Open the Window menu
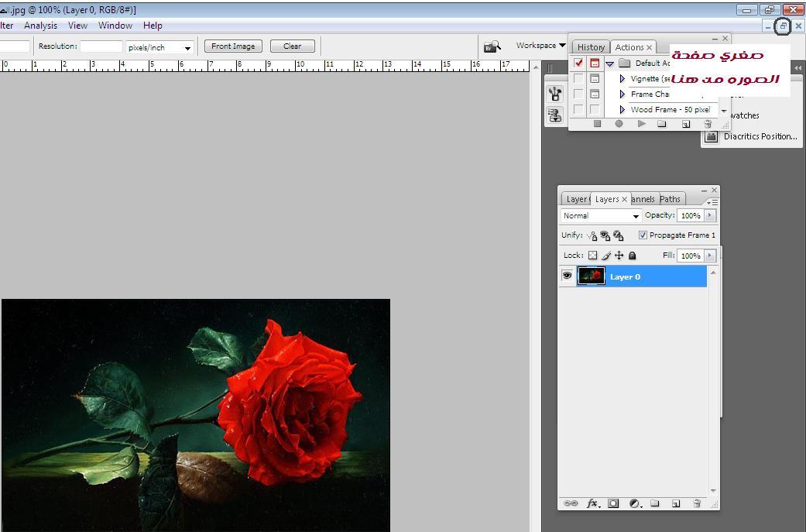The height and width of the screenshot is (532, 806). click(115, 26)
